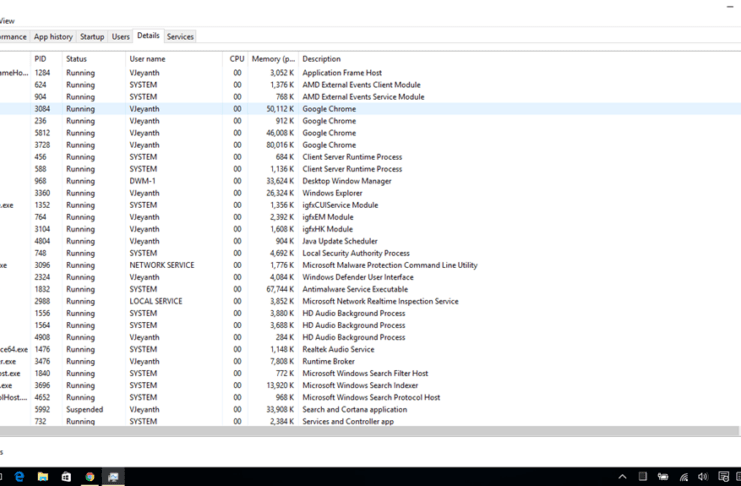The height and width of the screenshot is (486, 741).
Task: Select Microsoft Windows Search Protocol Host row
Action: tap(370, 398)
